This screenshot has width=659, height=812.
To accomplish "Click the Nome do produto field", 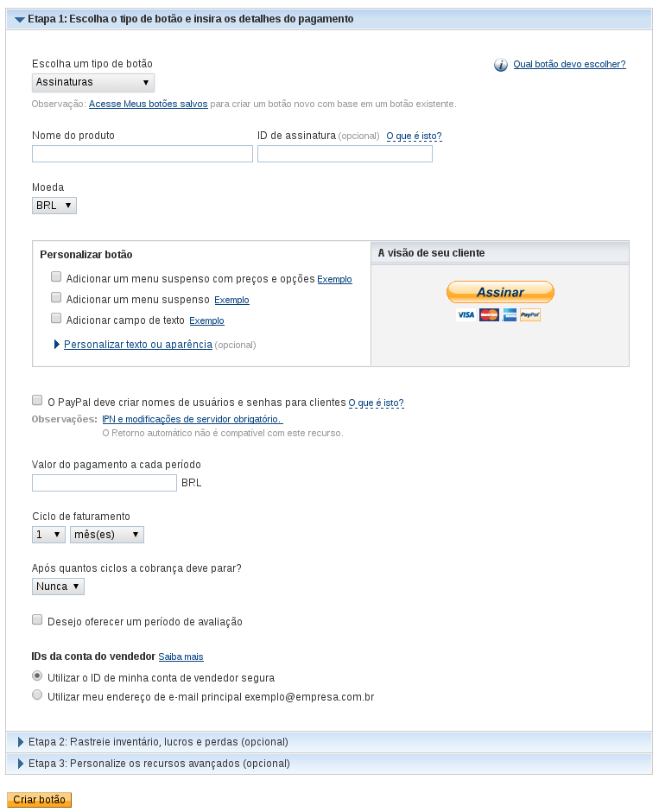I will [x=143, y=154].
